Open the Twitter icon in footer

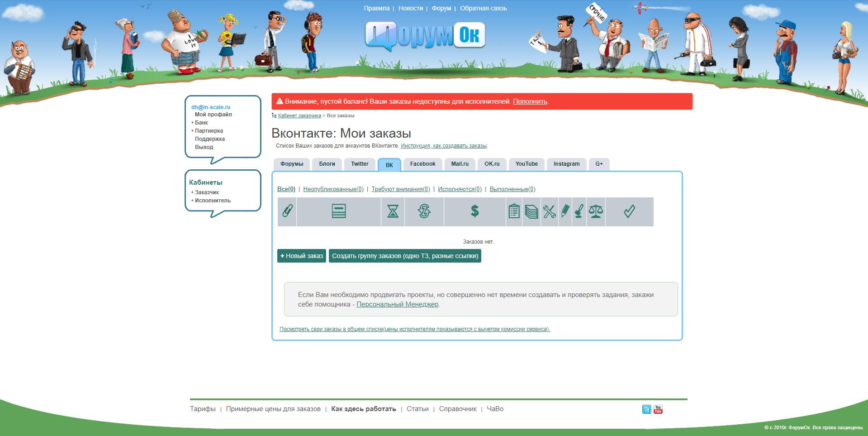pyautogui.click(x=647, y=409)
